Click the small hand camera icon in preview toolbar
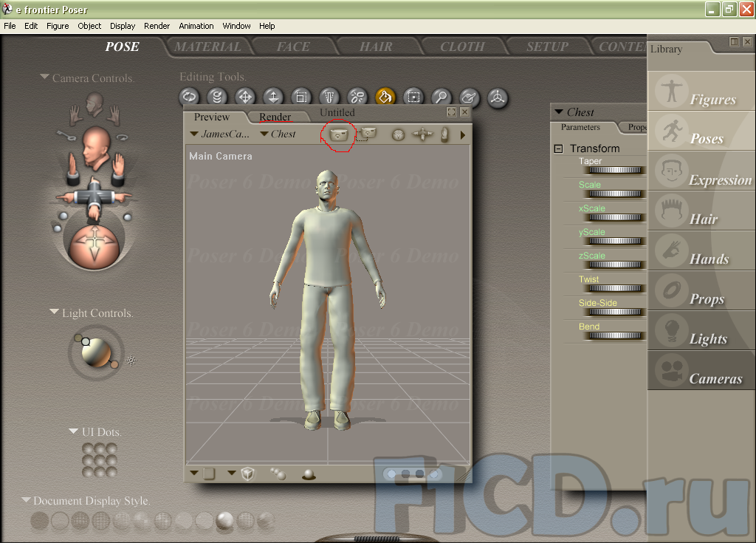The height and width of the screenshot is (543, 756). click(444, 134)
